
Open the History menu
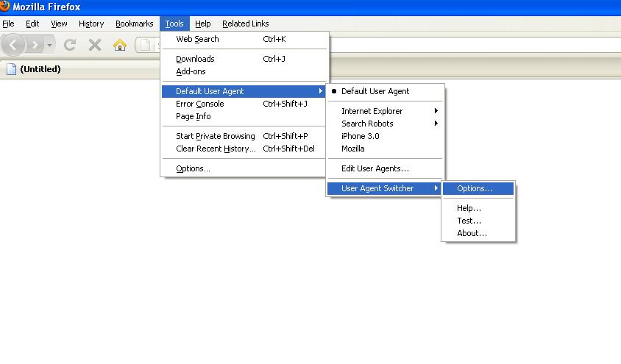point(91,24)
